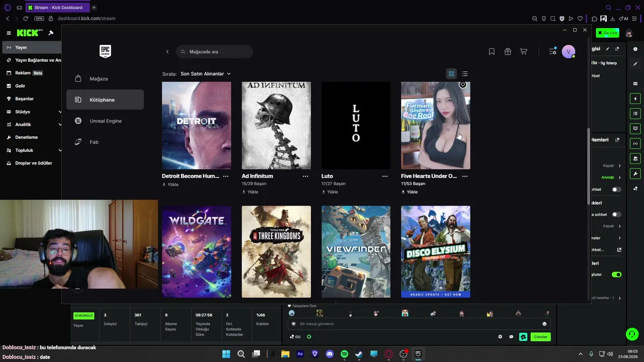Toggle the first sohbet switch in Kick panel

pyautogui.click(x=616, y=190)
